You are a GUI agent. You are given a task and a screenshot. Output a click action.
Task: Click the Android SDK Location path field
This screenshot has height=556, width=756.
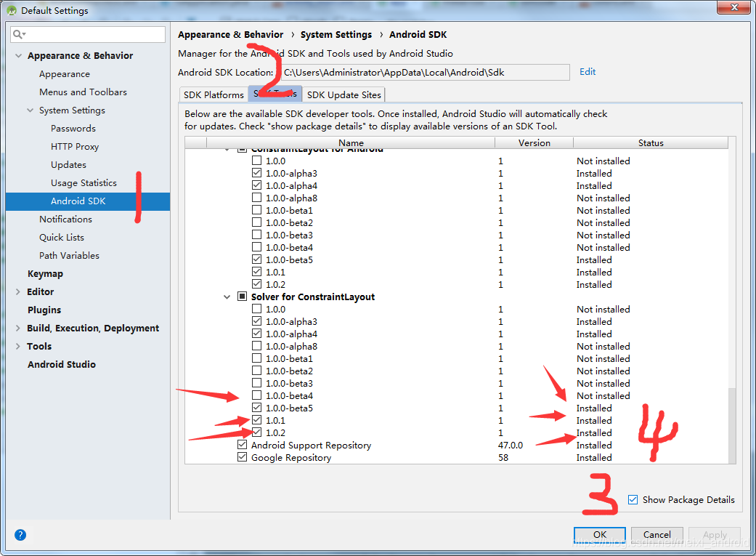425,73
